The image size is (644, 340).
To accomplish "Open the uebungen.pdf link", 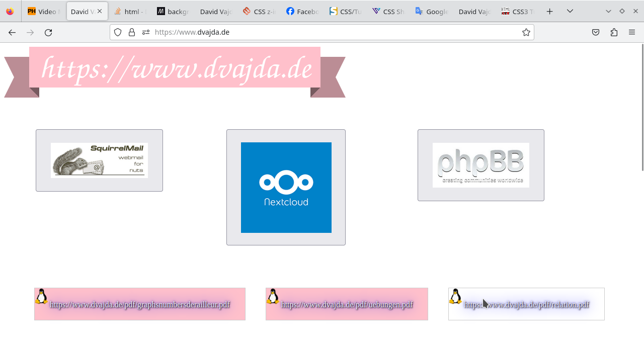I will tap(347, 304).
